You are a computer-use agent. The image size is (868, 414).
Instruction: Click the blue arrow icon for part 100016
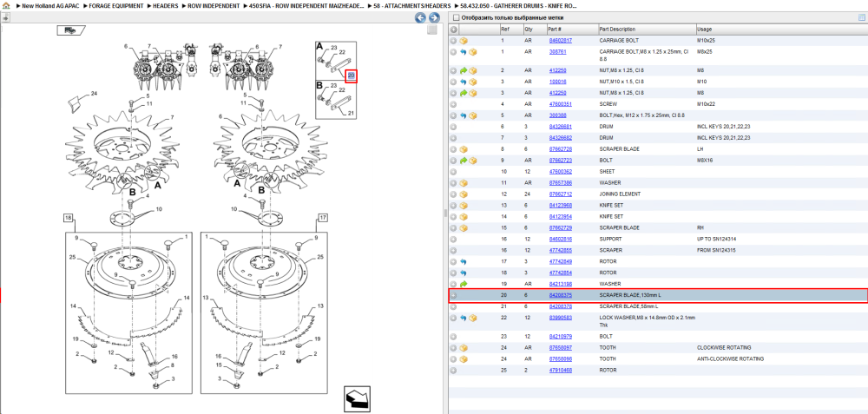click(464, 82)
